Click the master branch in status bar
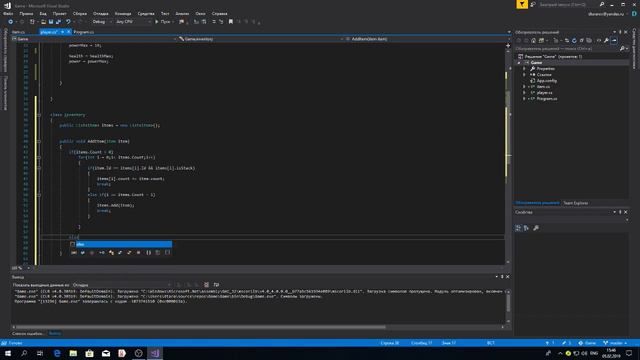 tap(615, 343)
